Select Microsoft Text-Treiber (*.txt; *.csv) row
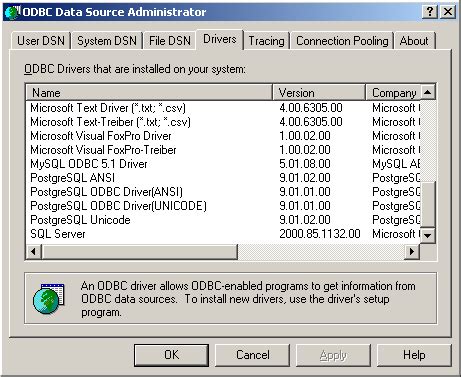461x377 pixels. point(223,122)
